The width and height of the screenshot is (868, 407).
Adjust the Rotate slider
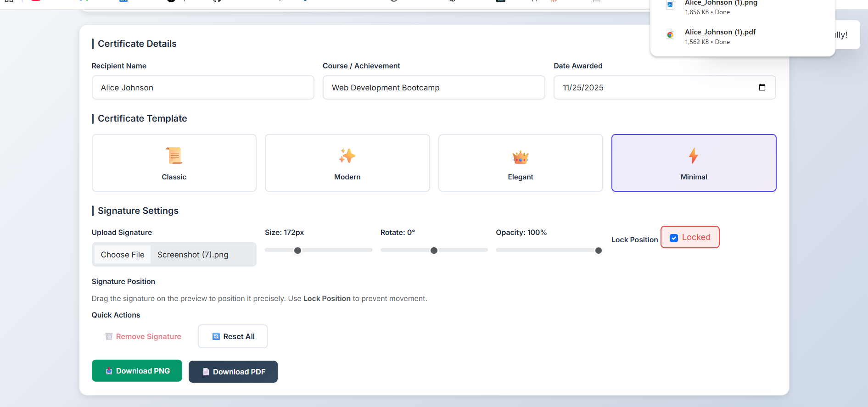434,250
